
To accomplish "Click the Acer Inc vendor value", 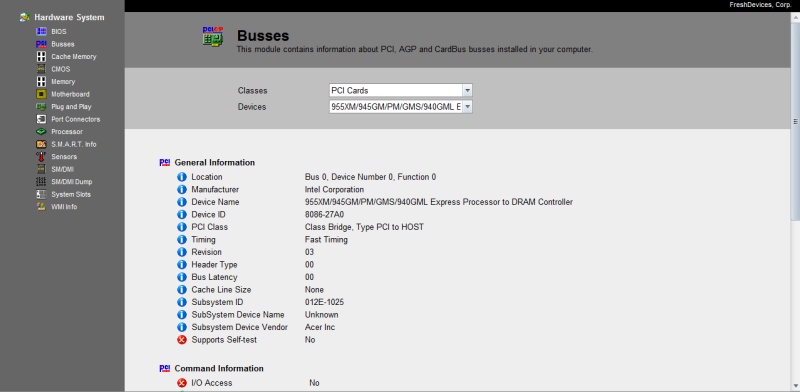I will pyautogui.click(x=320, y=327).
